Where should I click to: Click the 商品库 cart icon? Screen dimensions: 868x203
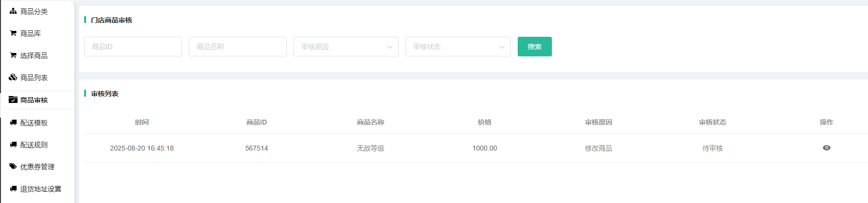coord(13,33)
